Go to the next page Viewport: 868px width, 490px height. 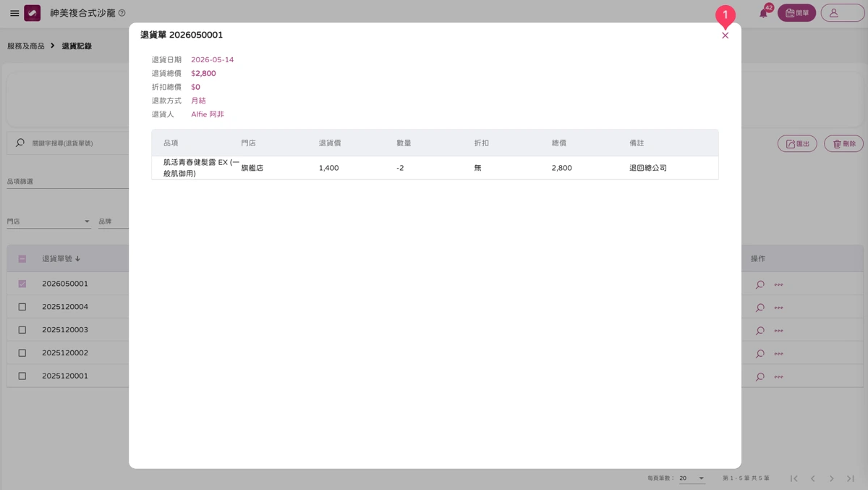click(832, 478)
